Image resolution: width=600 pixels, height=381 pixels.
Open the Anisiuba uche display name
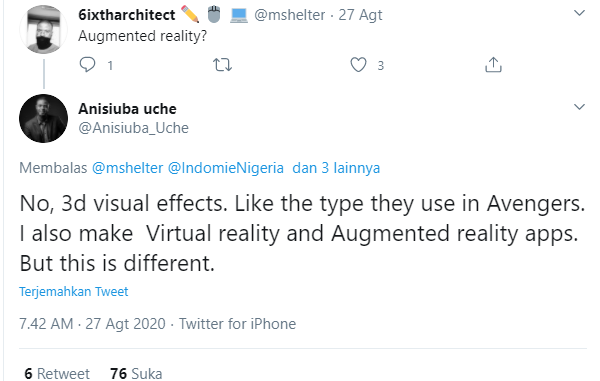click(127, 109)
